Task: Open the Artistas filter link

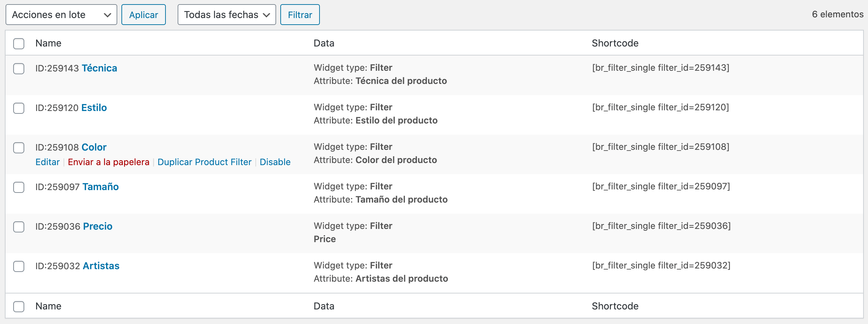Action: 101,266
